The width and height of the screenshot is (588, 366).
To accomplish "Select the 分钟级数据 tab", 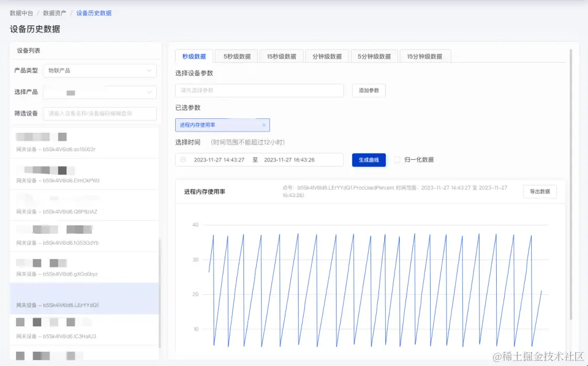I will (x=327, y=56).
